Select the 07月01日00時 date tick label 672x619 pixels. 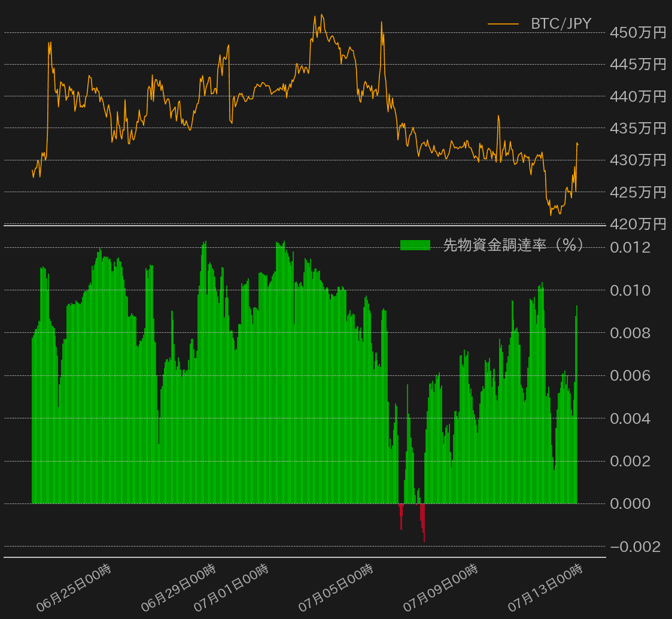[231, 588]
